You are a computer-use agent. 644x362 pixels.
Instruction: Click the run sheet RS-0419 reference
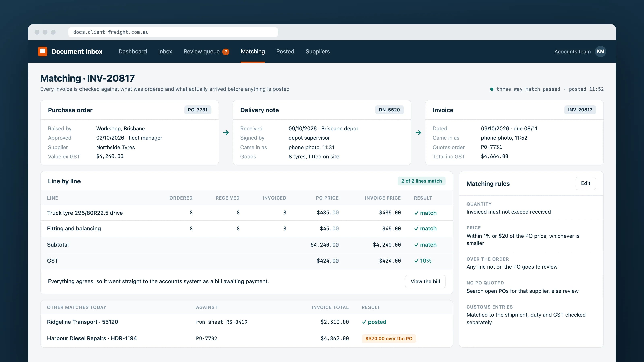(222, 322)
